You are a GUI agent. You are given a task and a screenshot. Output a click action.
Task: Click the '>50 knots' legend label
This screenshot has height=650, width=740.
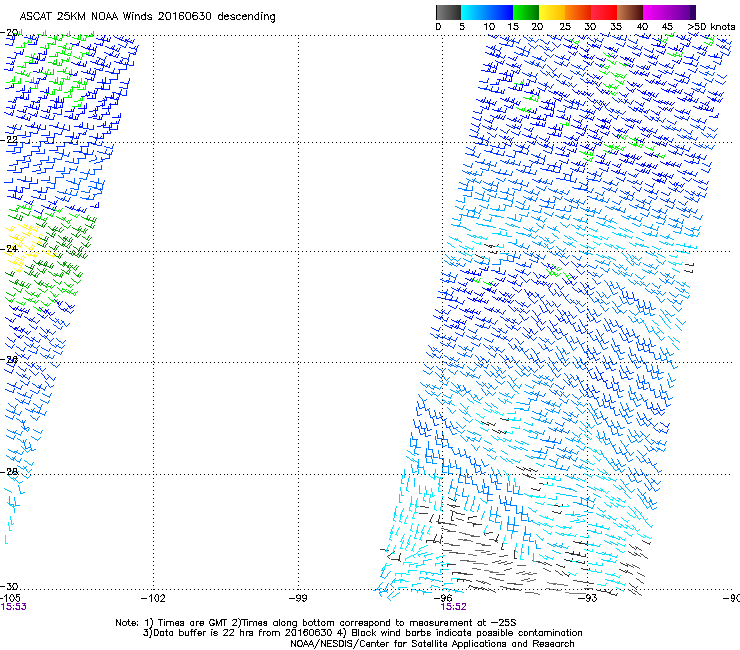[712, 27]
